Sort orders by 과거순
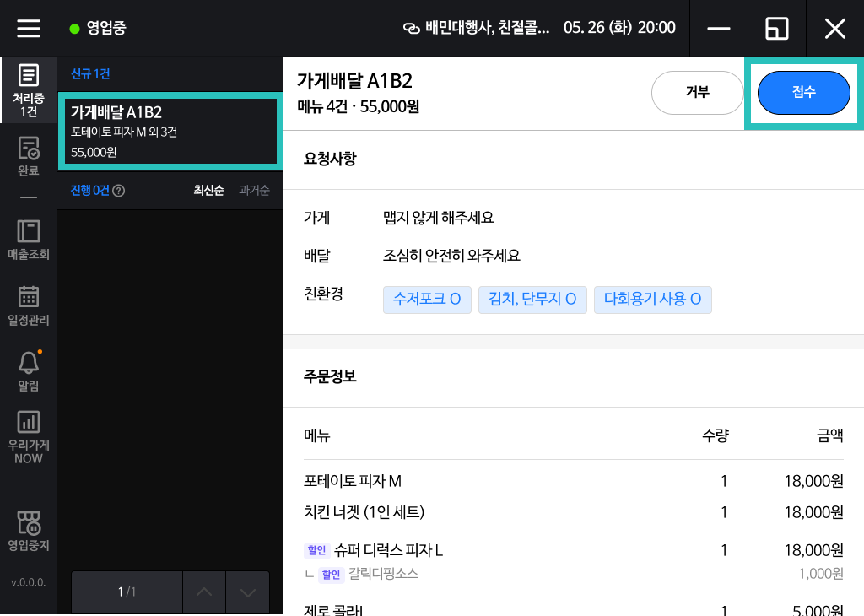Screen dimensions: 864x616 (254, 191)
